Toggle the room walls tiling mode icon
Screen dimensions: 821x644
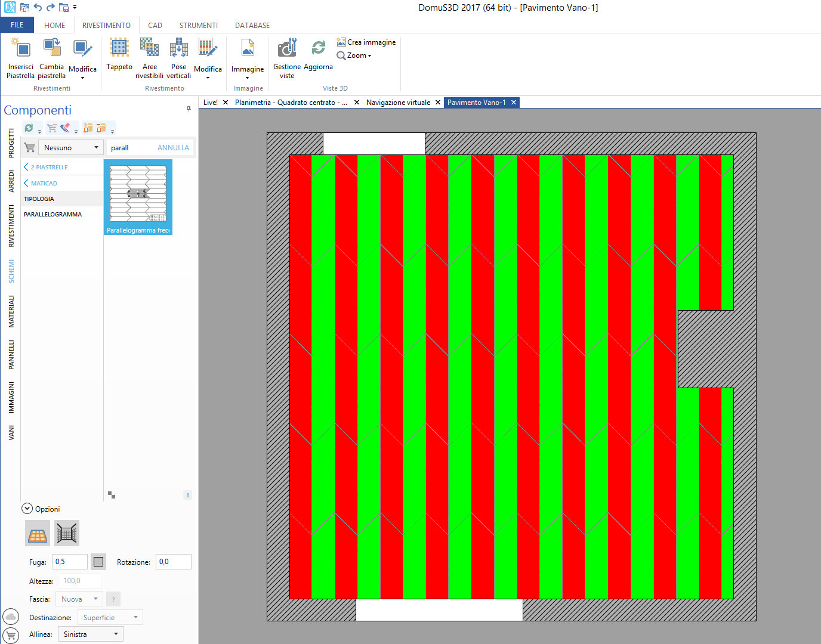[67, 533]
